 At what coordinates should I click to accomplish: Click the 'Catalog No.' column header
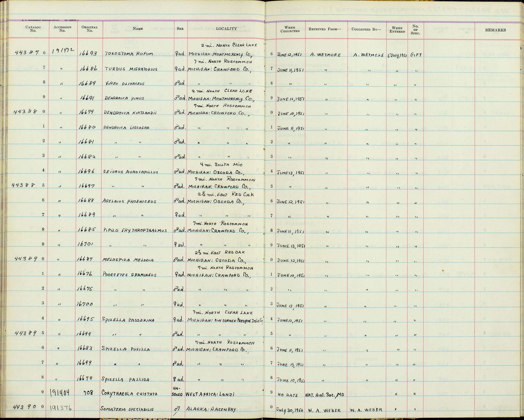(33, 29)
